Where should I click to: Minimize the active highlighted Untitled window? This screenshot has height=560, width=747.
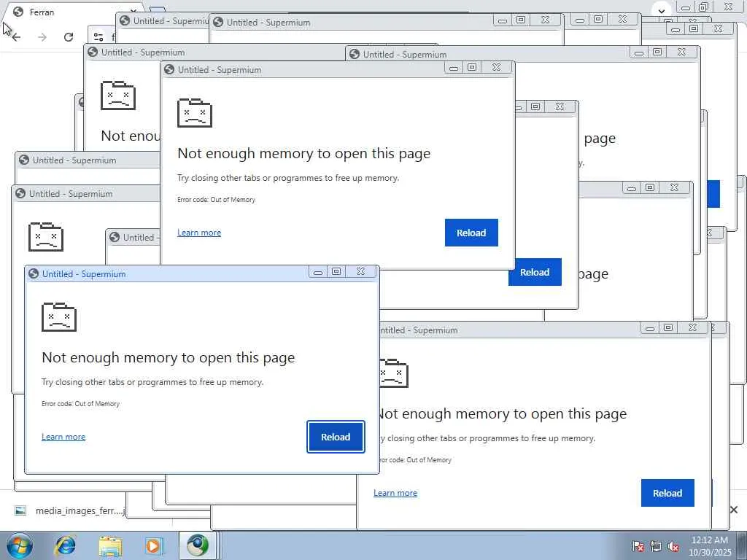click(318, 271)
